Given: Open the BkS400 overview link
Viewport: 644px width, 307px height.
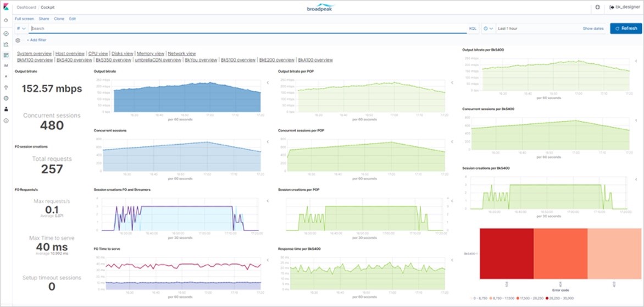Looking at the screenshot, I should coord(74,60).
